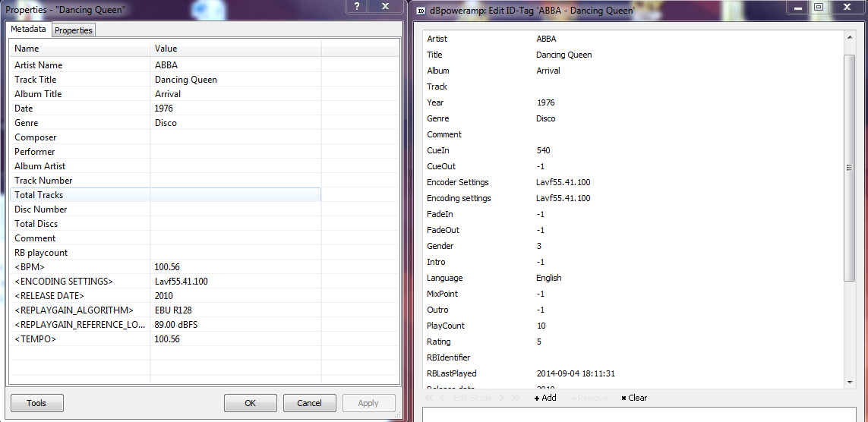
Task: Click the scrollbar down arrow in dBpoweramp
Action: pos(850,383)
